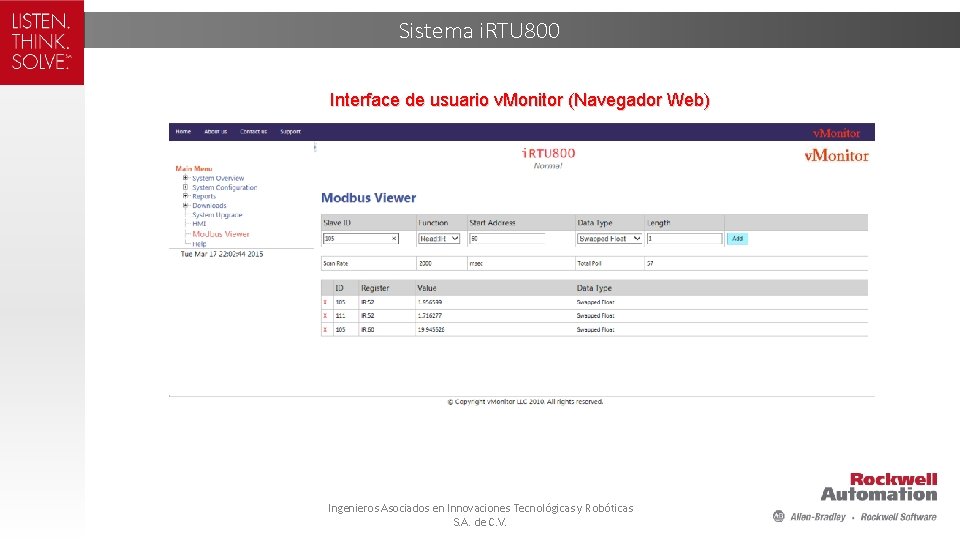Screen dimensions: 960x540
Task: Open the System Configuration menu link
Action: (x=225, y=187)
